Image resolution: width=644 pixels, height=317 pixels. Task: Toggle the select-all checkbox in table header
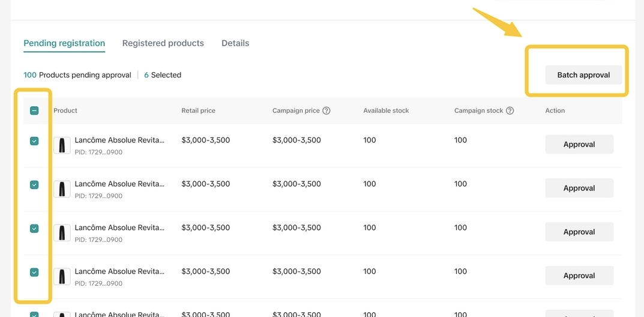coord(34,110)
